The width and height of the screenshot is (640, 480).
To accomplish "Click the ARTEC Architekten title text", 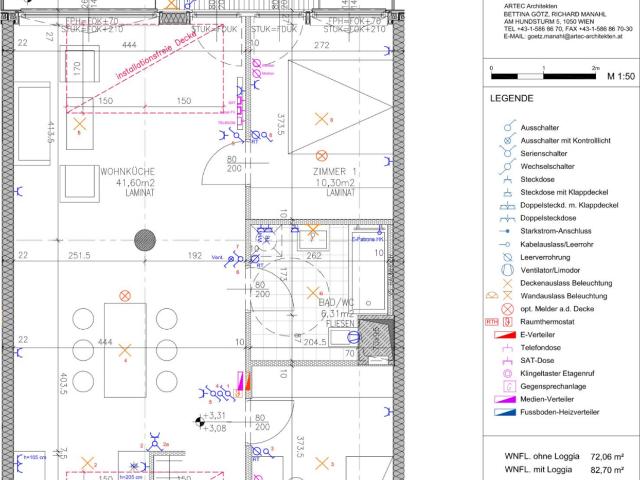I will click(x=530, y=6).
